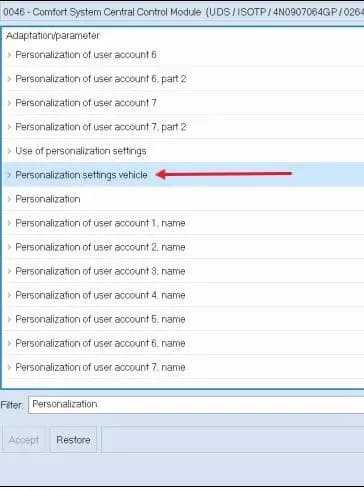Expand user account 6, name chevron
This screenshot has height=491, width=364.
coord(9,343)
